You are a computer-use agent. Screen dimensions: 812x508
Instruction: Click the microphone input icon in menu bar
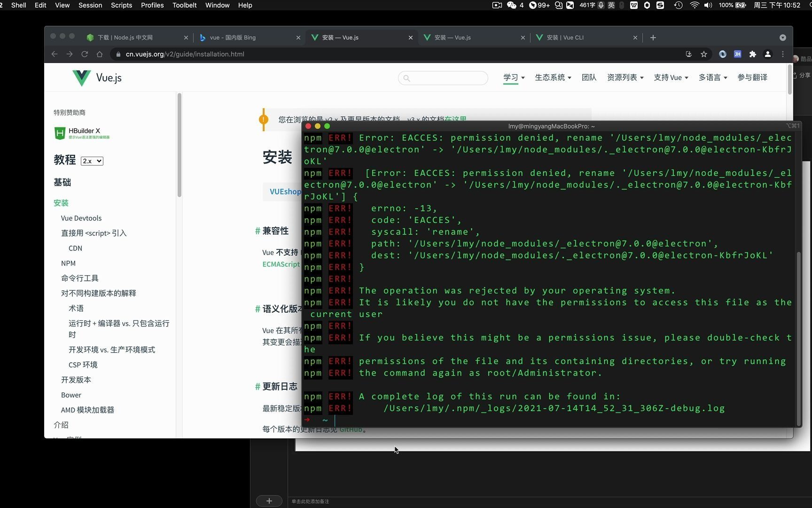pos(601,5)
